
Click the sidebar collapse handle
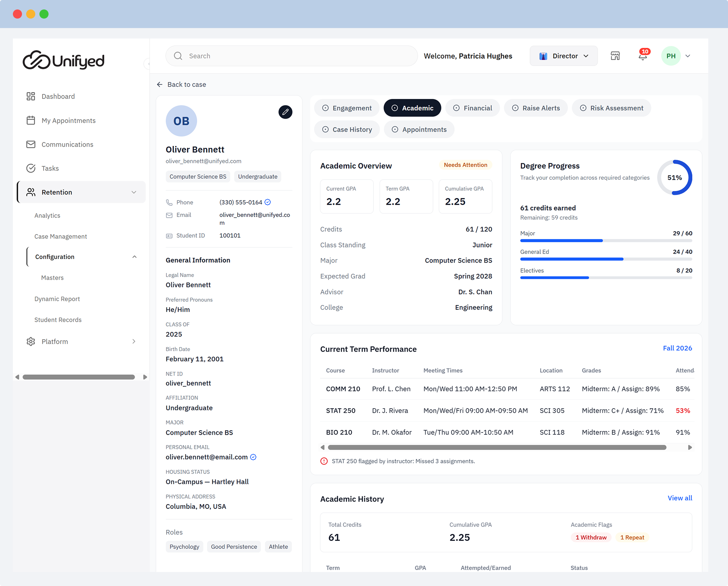[147, 64]
